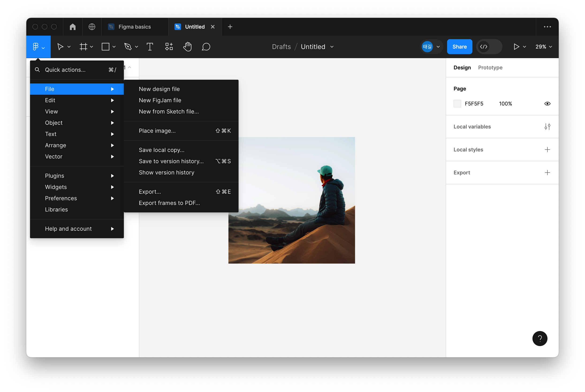The width and height of the screenshot is (585, 392).
Task: Click the Quick actions search field
Action: [65, 70]
